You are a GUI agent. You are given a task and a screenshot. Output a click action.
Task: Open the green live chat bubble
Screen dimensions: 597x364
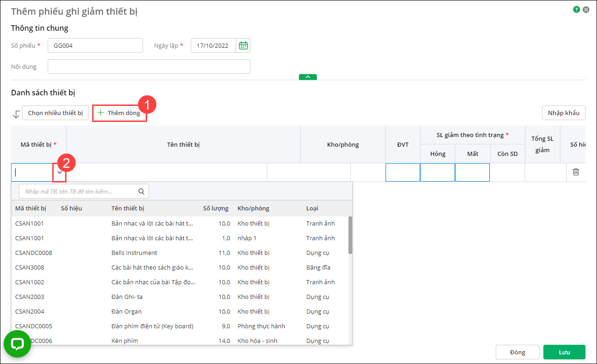click(17, 344)
